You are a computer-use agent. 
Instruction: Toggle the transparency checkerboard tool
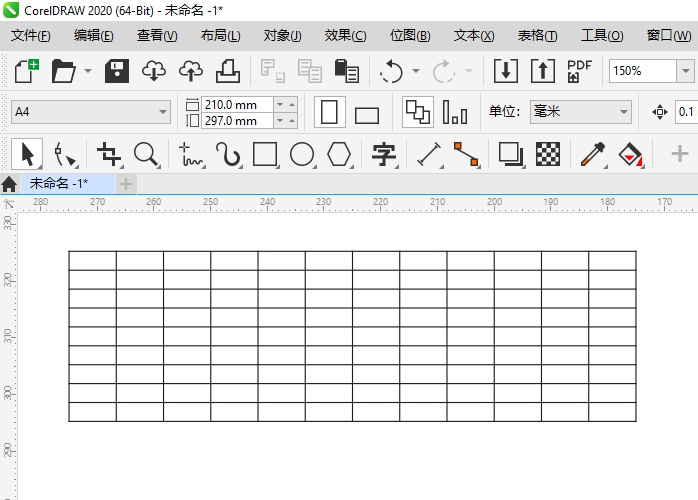547,154
